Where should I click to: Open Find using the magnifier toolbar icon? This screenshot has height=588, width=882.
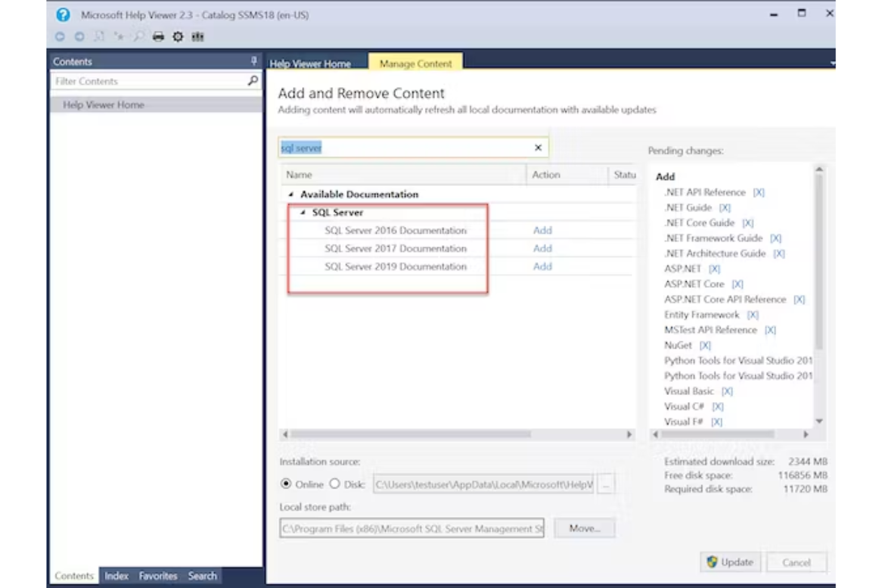[138, 36]
